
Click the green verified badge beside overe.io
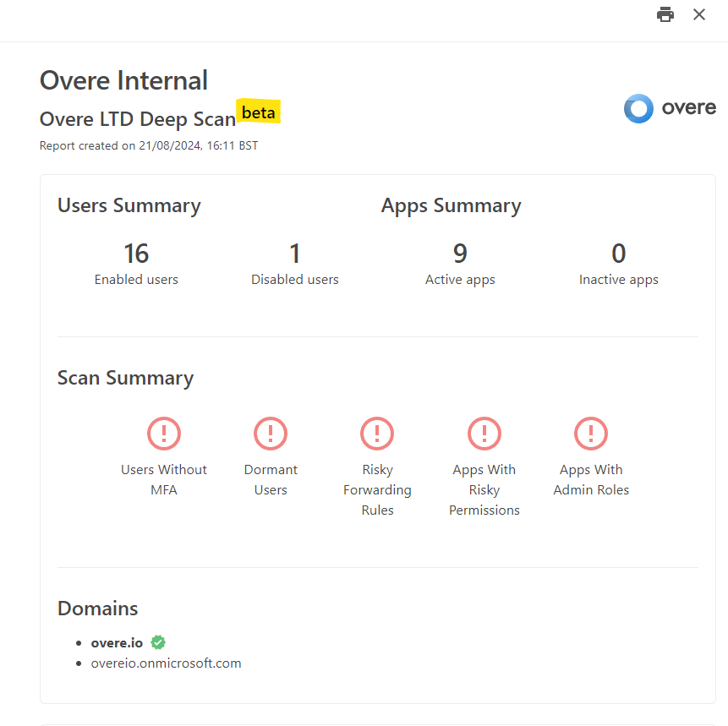[x=158, y=642]
